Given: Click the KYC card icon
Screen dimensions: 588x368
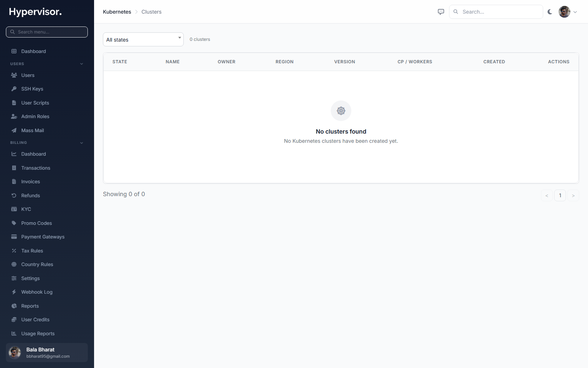Looking at the screenshot, I should tap(14, 209).
